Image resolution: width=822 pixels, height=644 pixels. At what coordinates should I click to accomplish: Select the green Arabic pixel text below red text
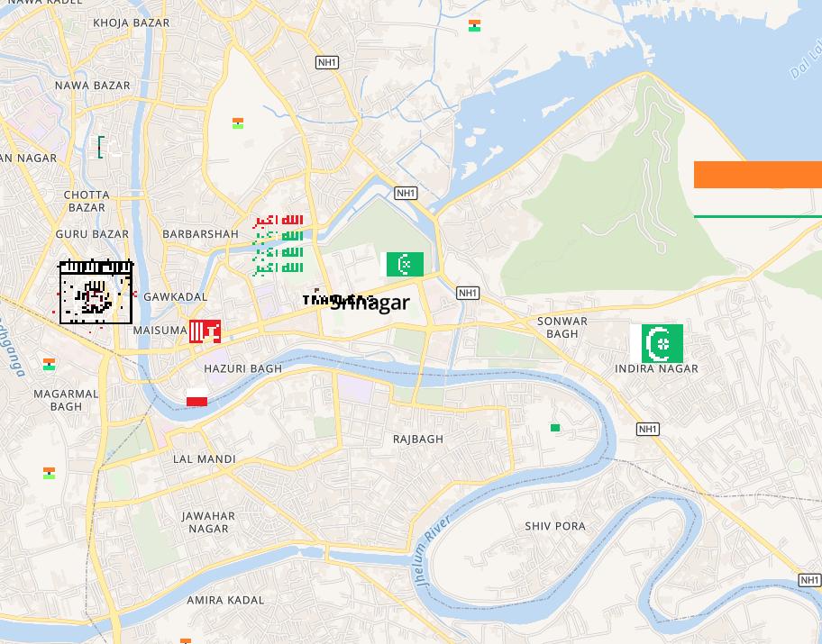[278, 252]
